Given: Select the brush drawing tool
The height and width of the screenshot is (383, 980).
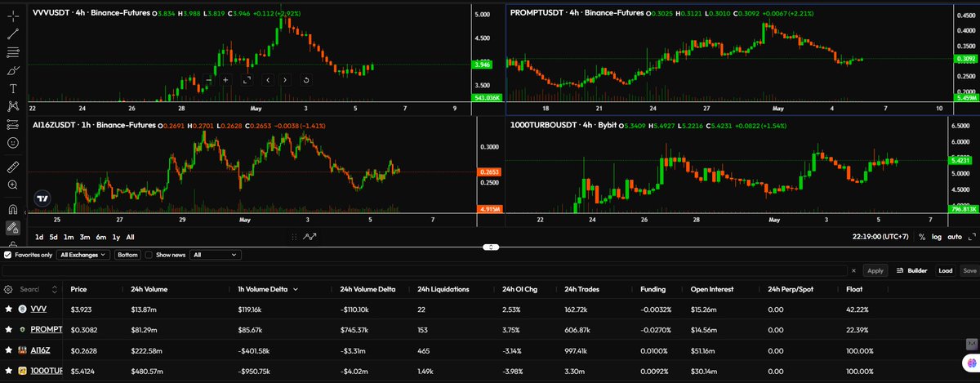Looking at the screenshot, I should click(13, 71).
